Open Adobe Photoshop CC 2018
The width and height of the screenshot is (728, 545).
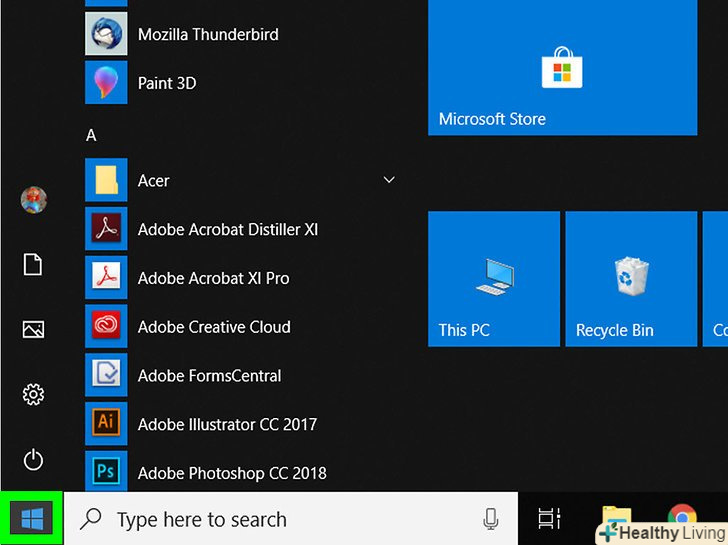coord(231,473)
